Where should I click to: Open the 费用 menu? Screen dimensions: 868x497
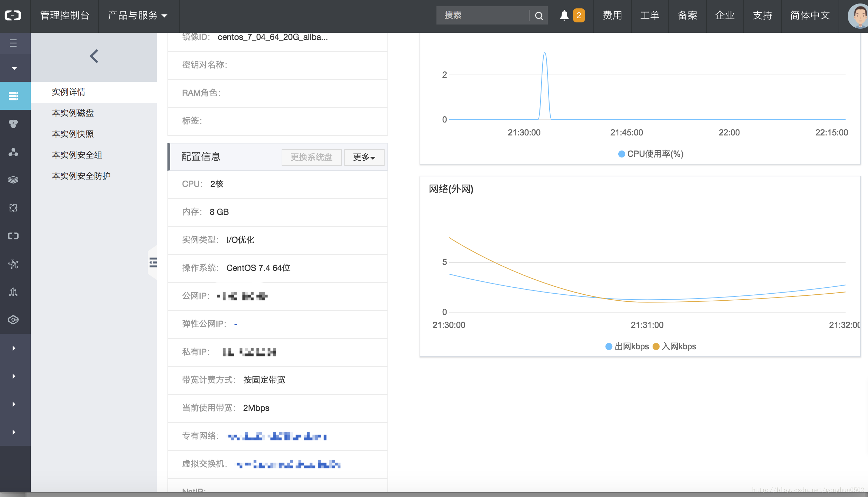coord(612,15)
